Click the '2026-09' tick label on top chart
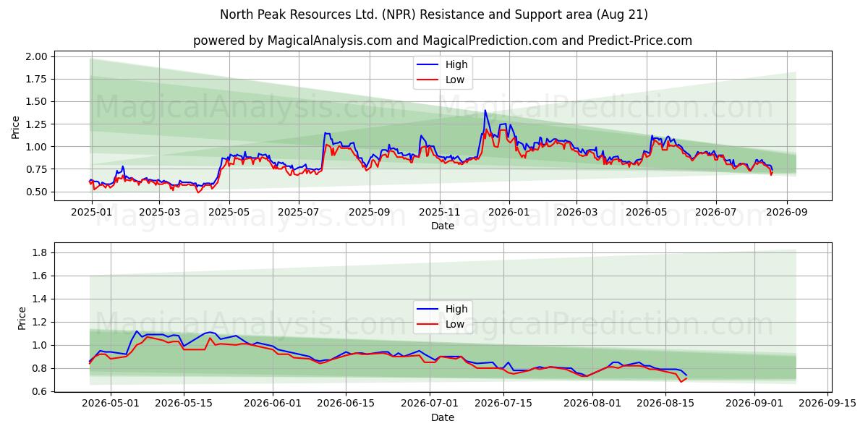 tap(787, 213)
